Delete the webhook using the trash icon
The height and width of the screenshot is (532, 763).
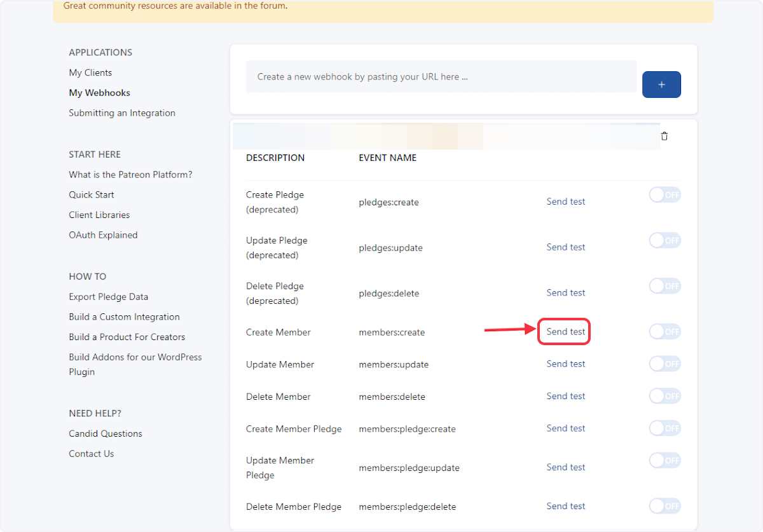tap(664, 135)
